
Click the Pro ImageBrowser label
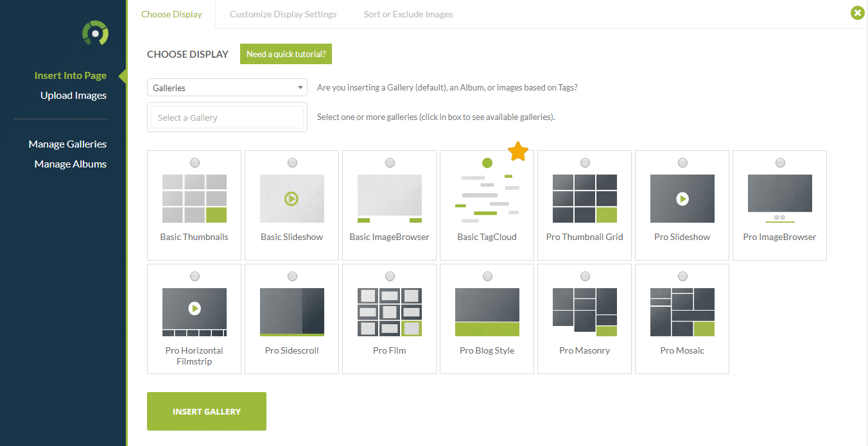coord(780,237)
